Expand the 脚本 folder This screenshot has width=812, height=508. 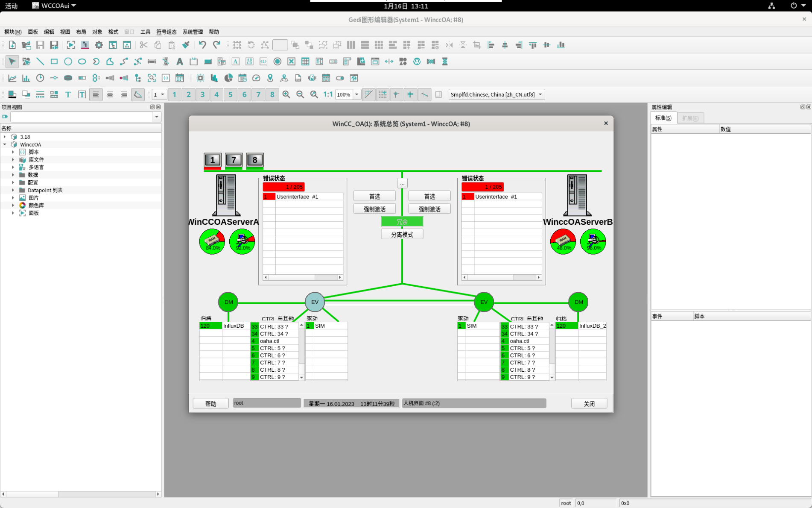point(13,152)
